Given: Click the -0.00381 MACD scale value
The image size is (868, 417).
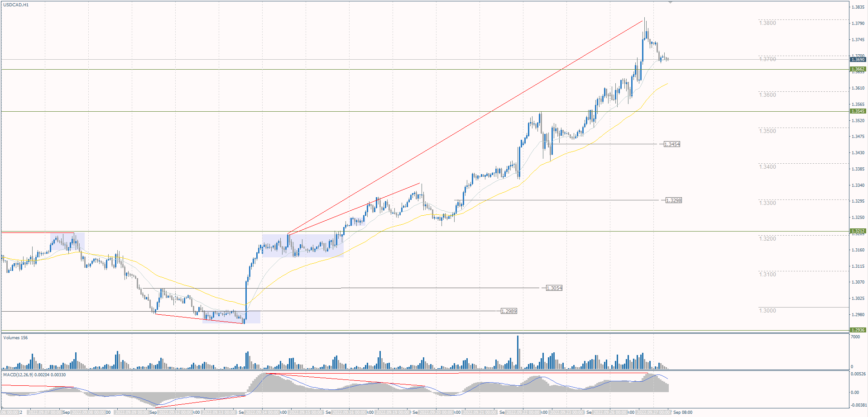Looking at the screenshot, I should (x=858, y=405).
